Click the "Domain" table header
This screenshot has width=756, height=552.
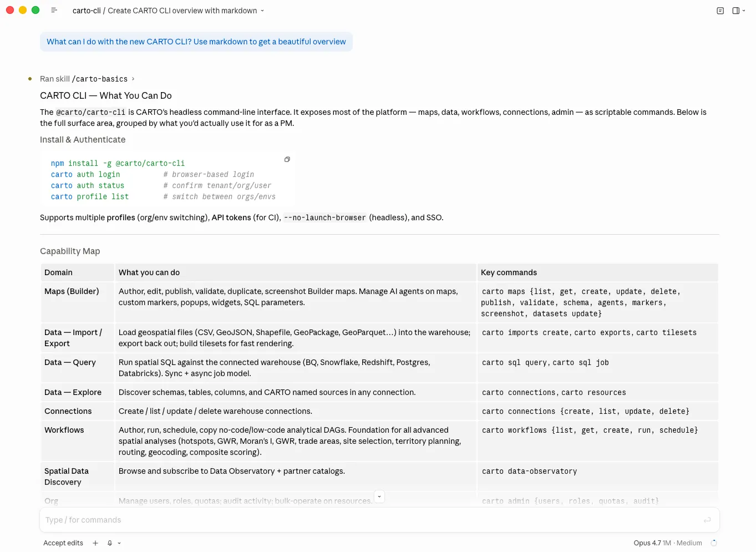[x=78, y=272]
